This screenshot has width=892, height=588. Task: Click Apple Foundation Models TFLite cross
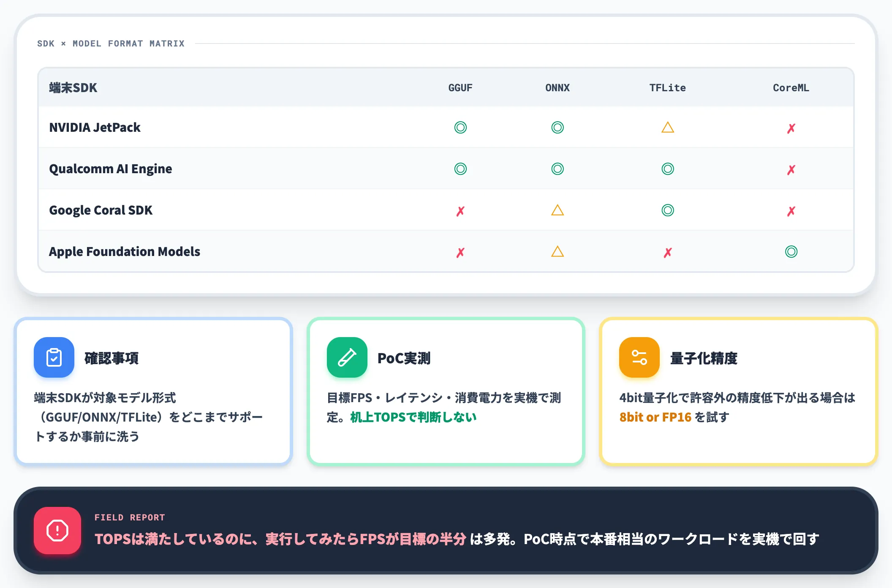tap(668, 253)
